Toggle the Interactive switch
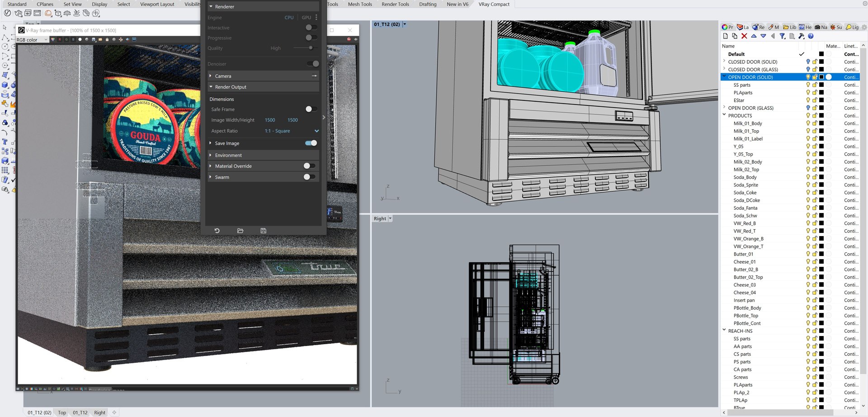This screenshot has height=417, width=868. [311, 28]
